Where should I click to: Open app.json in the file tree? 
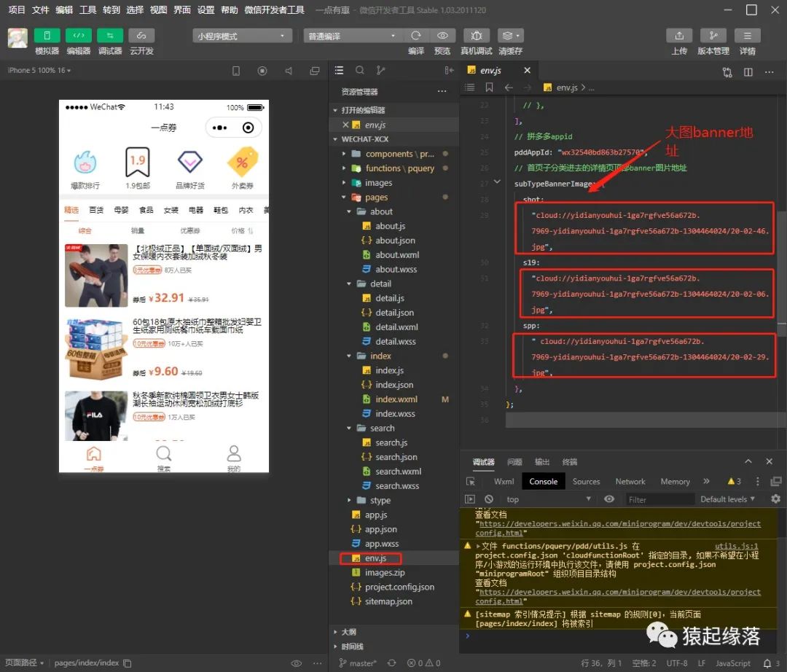pos(381,529)
